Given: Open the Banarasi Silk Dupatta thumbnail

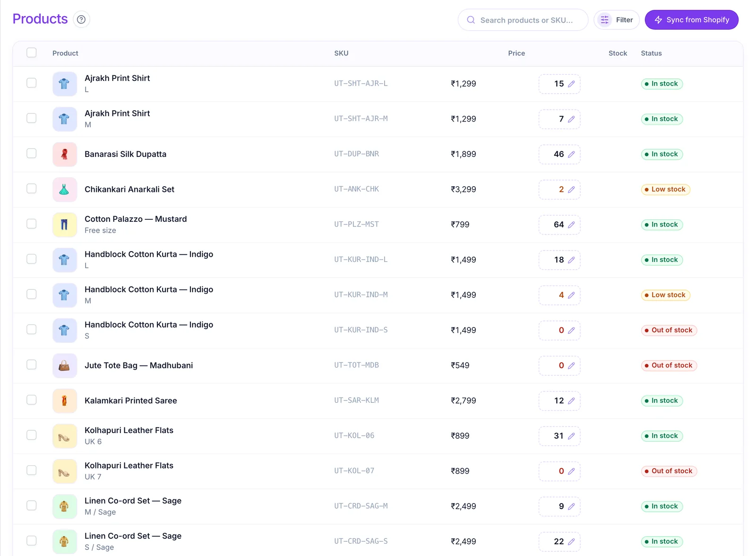Looking at the screenshot, I should tap(65, 154).
